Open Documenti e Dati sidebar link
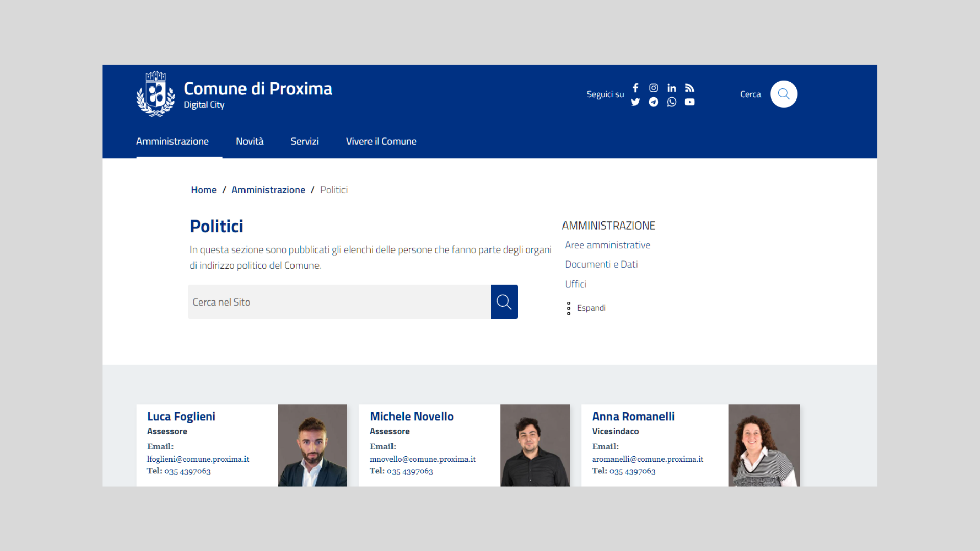Screen dimensions: 980x551 601,264
